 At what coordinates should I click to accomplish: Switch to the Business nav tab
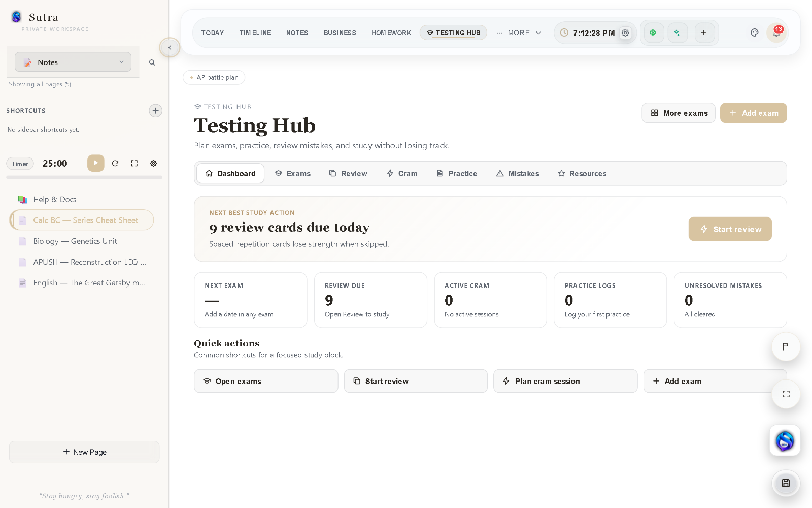340,33
